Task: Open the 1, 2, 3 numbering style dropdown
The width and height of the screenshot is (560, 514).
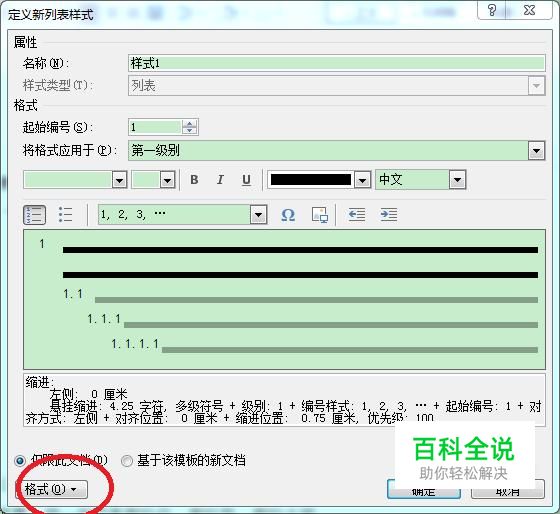Action: [258, 215]
